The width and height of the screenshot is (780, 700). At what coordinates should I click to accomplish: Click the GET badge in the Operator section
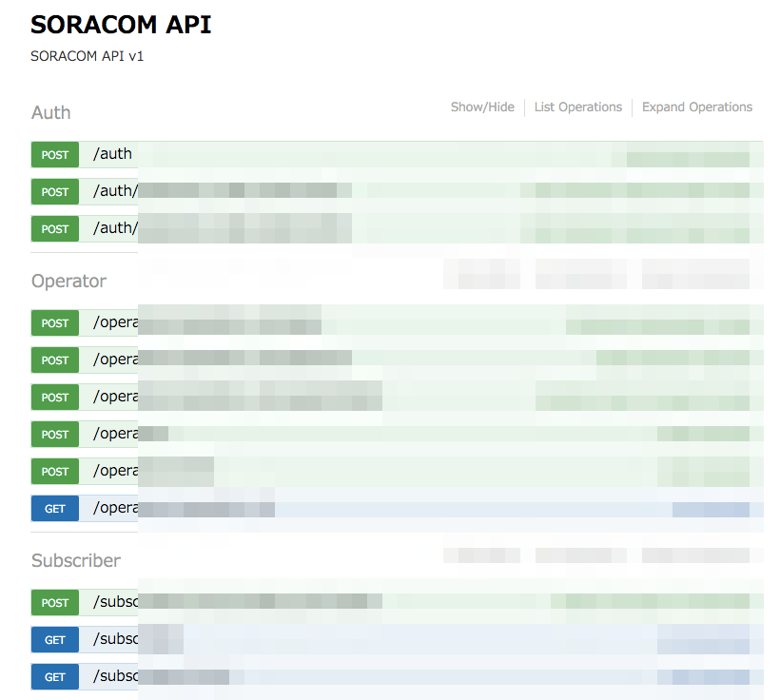(x=54, y=508)
